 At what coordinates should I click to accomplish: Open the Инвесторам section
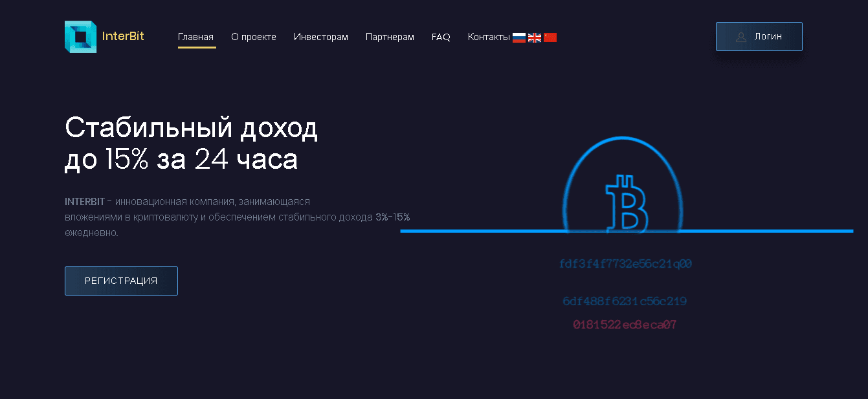click(321, 37)
